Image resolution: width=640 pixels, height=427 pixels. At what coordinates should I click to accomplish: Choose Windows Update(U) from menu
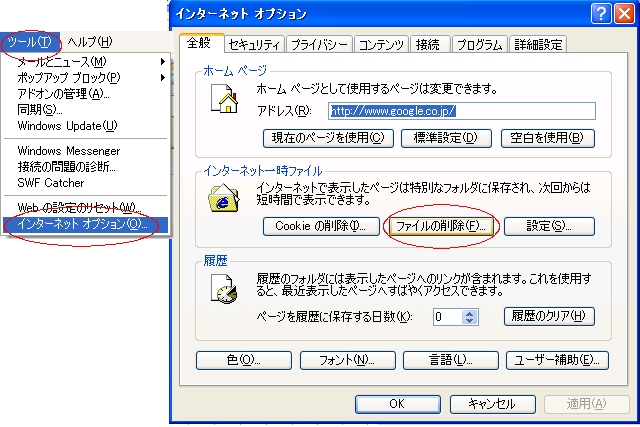pyautogui.click(x=85, y=126)
